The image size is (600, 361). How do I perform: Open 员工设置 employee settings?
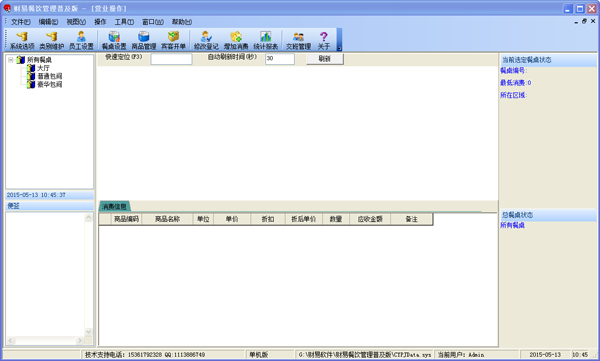pos(81,41)
